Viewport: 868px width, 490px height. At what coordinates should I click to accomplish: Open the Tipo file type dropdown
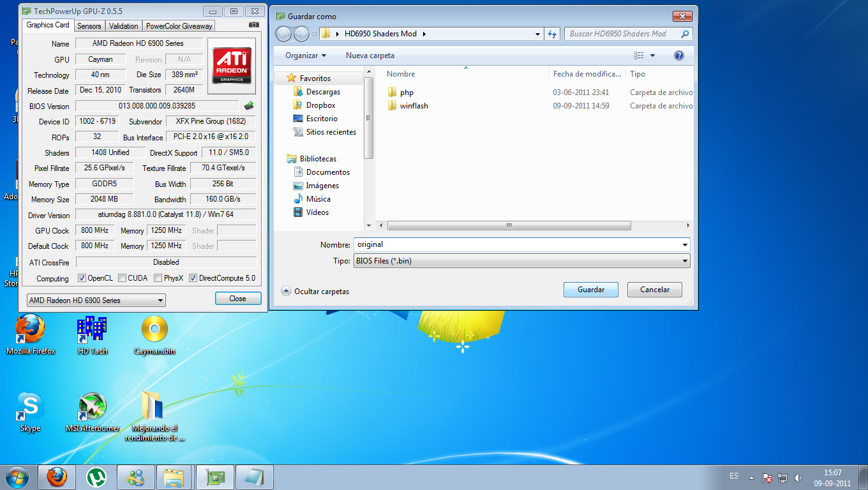tap(521, 260)
